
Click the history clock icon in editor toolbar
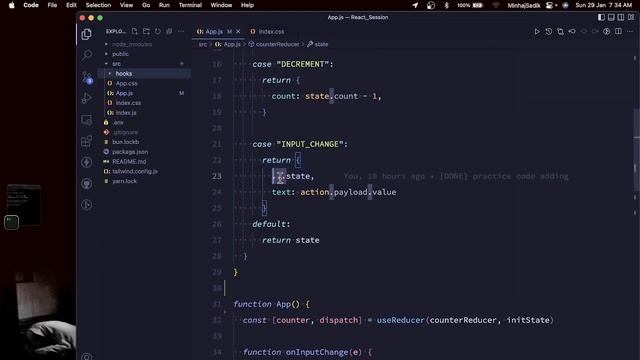(549, 31)
